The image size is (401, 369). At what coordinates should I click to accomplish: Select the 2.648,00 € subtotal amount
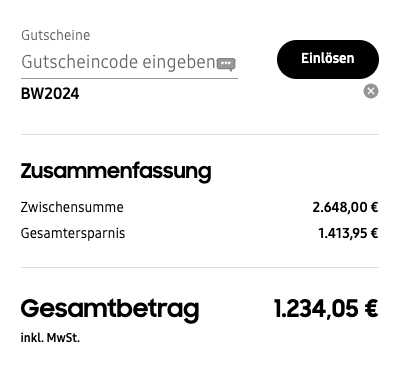coord(345,207)
